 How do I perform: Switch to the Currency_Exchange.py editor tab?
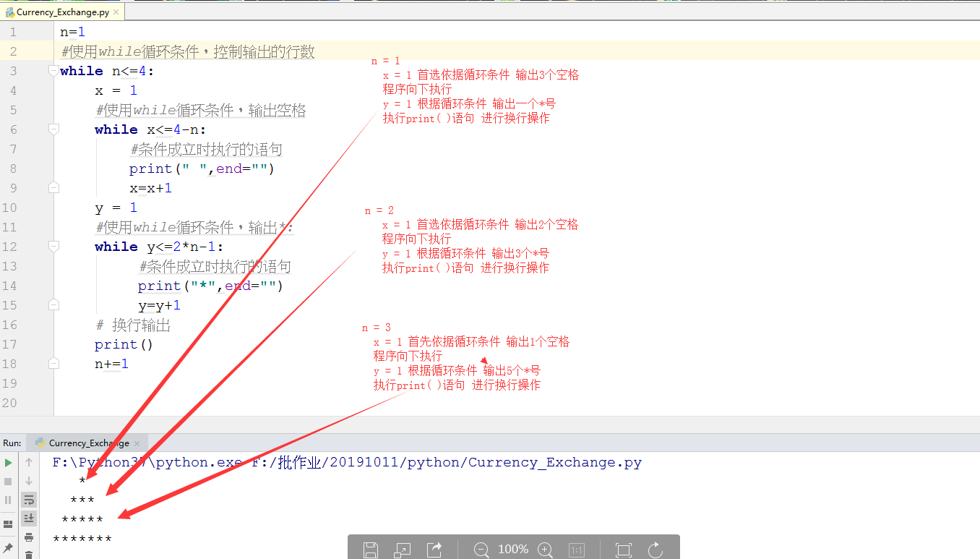click(x=63, y=12)
